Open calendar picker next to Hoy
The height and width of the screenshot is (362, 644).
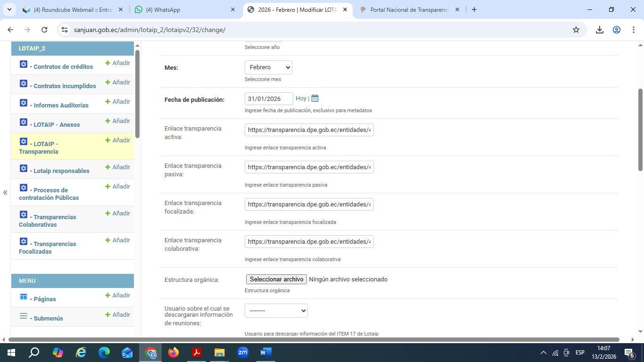[315, 99]
